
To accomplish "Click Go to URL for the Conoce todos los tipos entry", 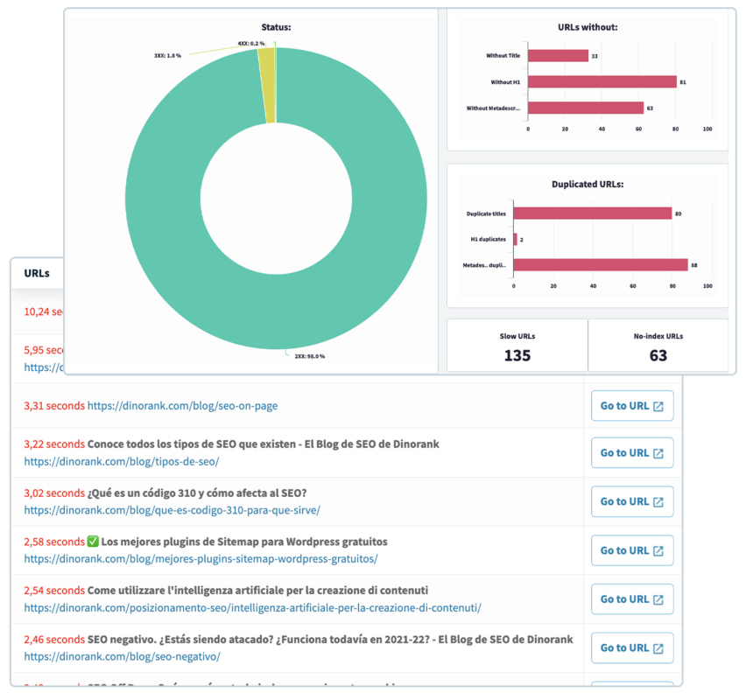I will [x=632, y=452].
